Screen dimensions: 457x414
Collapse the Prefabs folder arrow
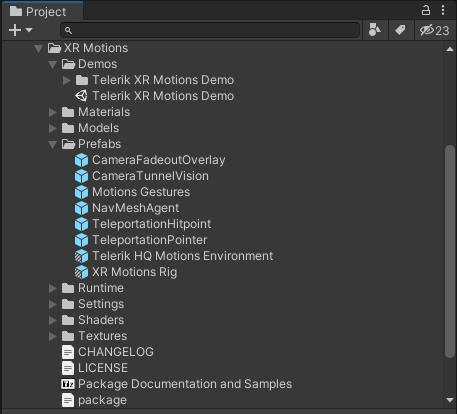(52, 144)
